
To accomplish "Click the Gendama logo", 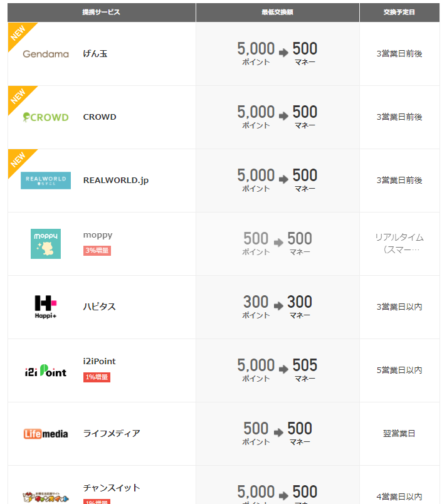I will coord(46,54).
